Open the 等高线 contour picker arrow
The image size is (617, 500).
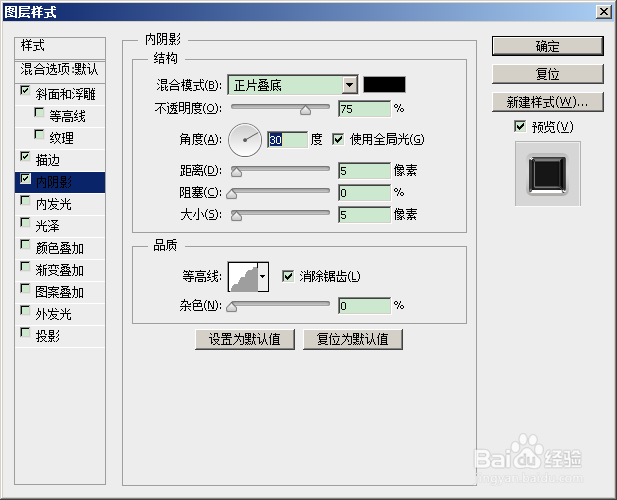click(x=263, y=277)
